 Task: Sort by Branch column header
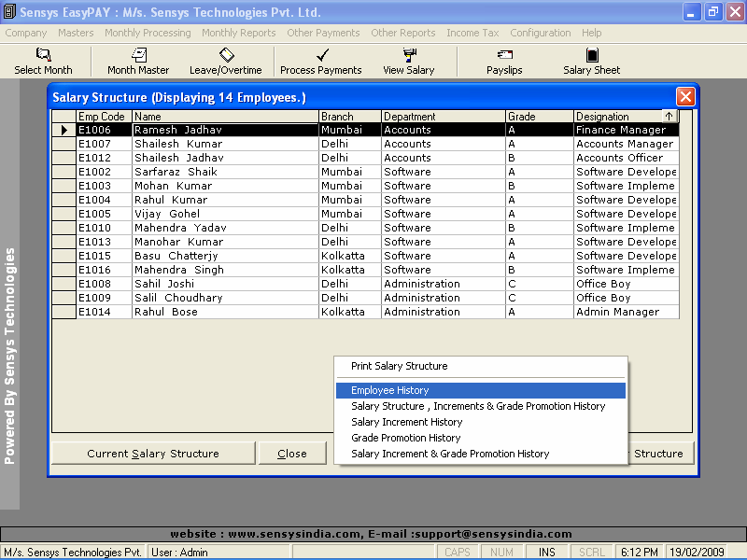click(349, 116)
